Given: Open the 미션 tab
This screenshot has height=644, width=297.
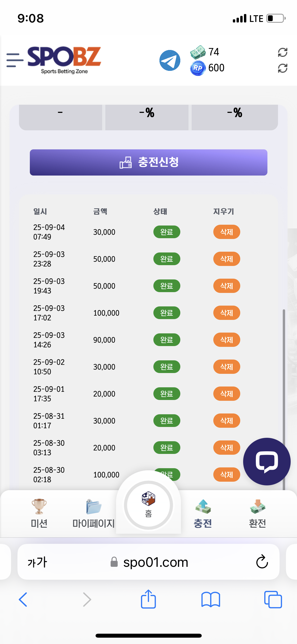Looking at the screenshot, I should point(39,513).
